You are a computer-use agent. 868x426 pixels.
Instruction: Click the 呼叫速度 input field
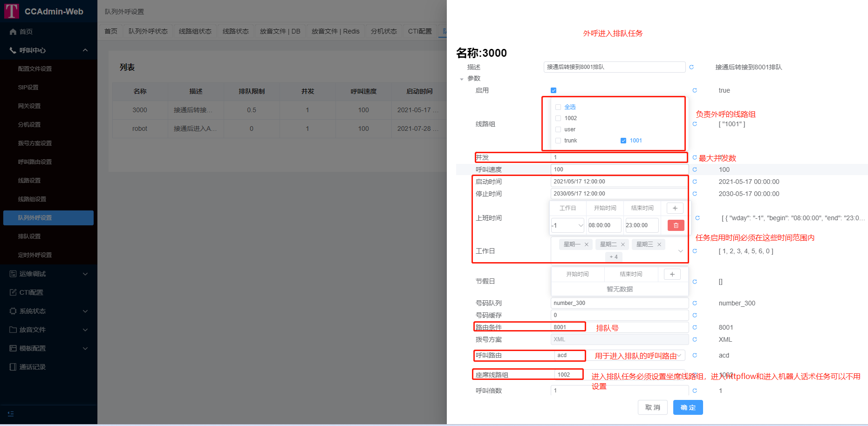pos(619,169)
